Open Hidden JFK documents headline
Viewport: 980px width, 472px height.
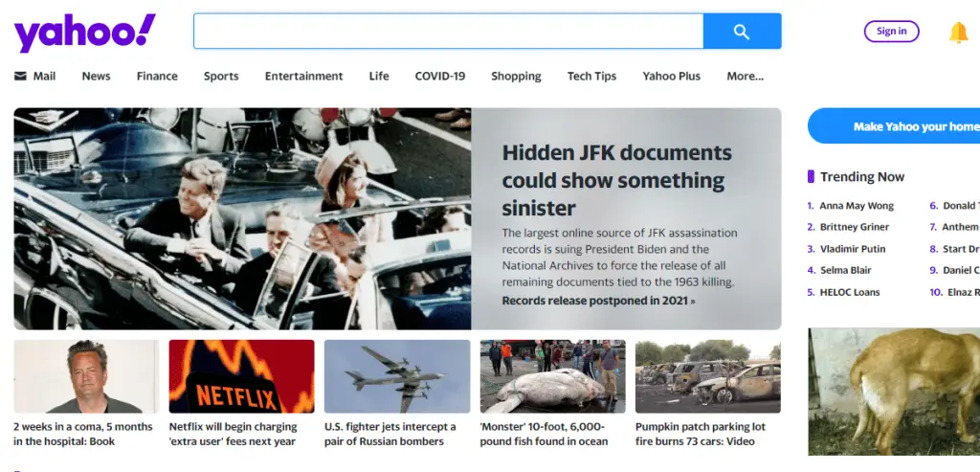(x=617, y=180)
